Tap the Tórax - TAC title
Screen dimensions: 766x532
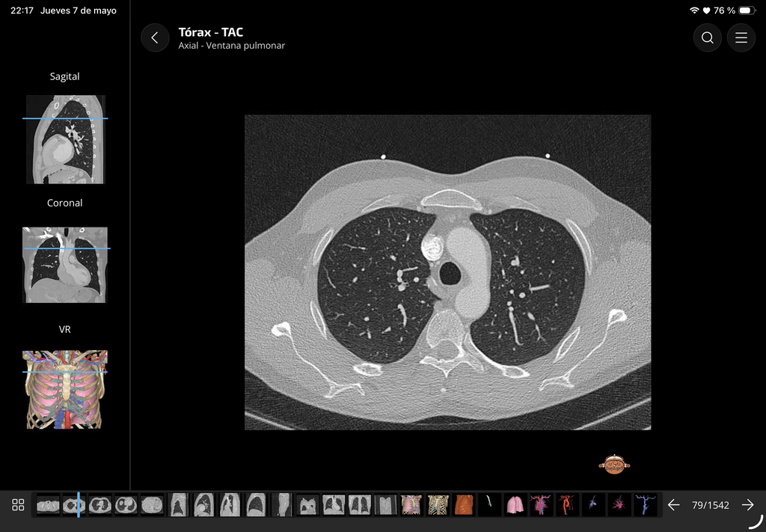click(210, 32)
